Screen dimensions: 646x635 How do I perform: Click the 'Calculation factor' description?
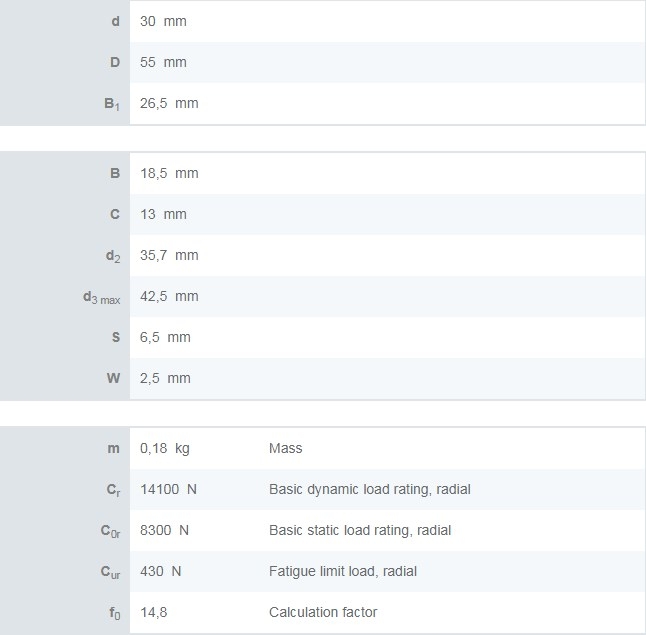pos(323,612)
